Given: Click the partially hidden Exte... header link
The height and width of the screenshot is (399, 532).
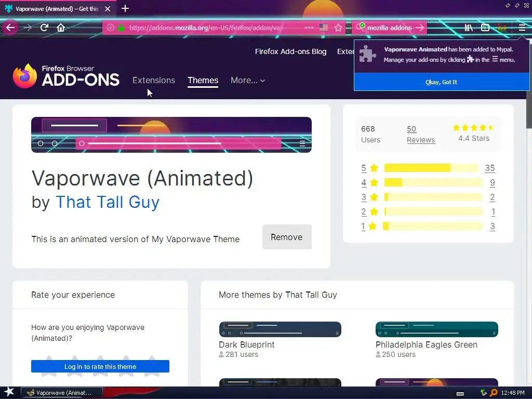Looking at the screenshot, I should click(x=345, y=51).
